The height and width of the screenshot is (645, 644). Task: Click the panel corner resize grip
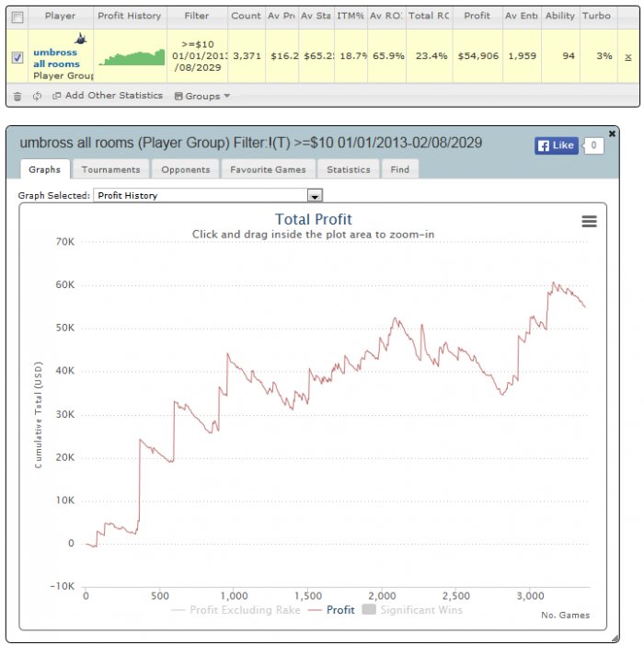[x=615, y=639]
